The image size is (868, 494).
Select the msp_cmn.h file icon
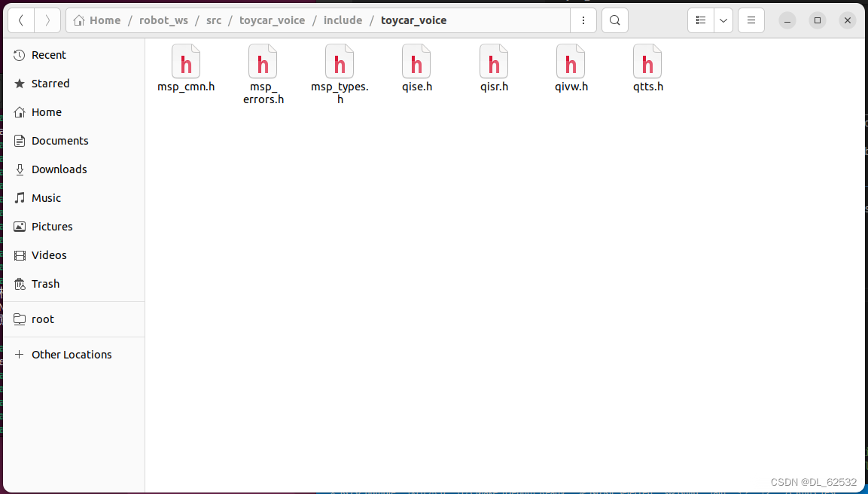click(186, 61)
